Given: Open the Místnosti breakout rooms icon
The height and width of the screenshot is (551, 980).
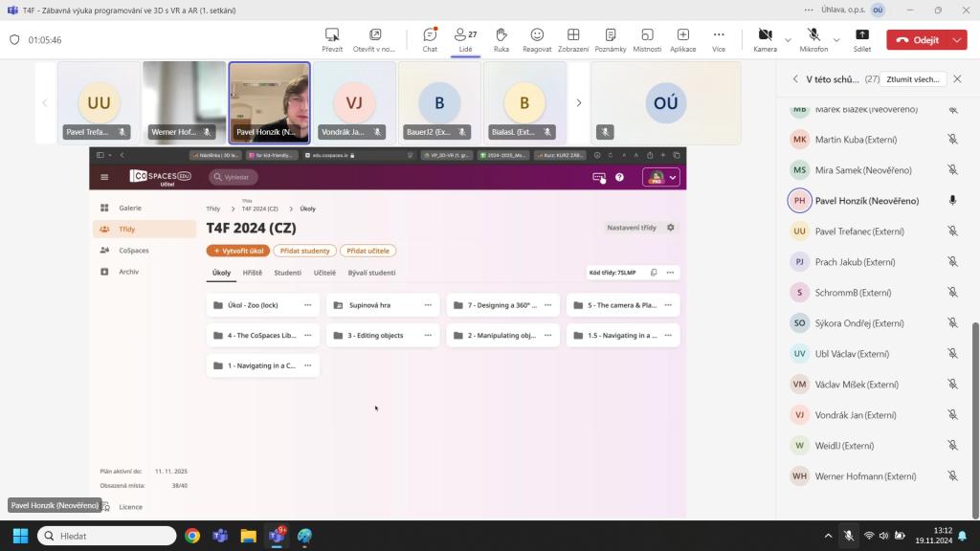Looking at the screenshot, I should pyautogui.click(x=647, y=39).
